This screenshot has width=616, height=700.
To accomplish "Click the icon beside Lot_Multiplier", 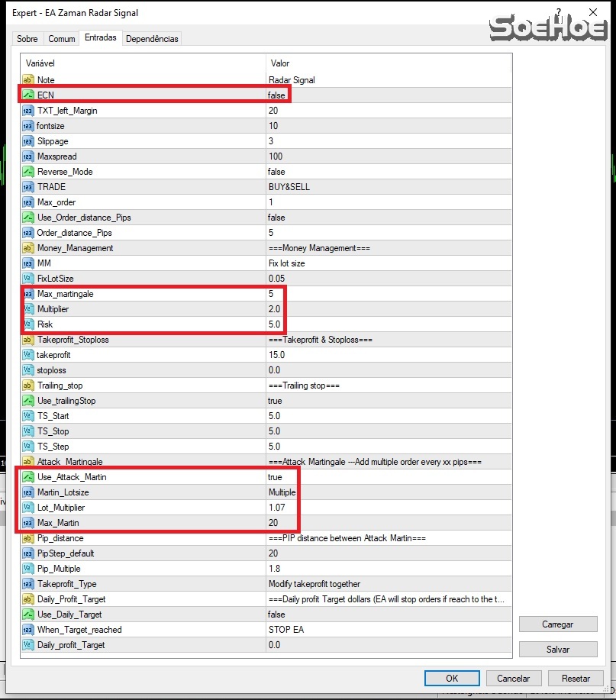I will tap(28, 508).
